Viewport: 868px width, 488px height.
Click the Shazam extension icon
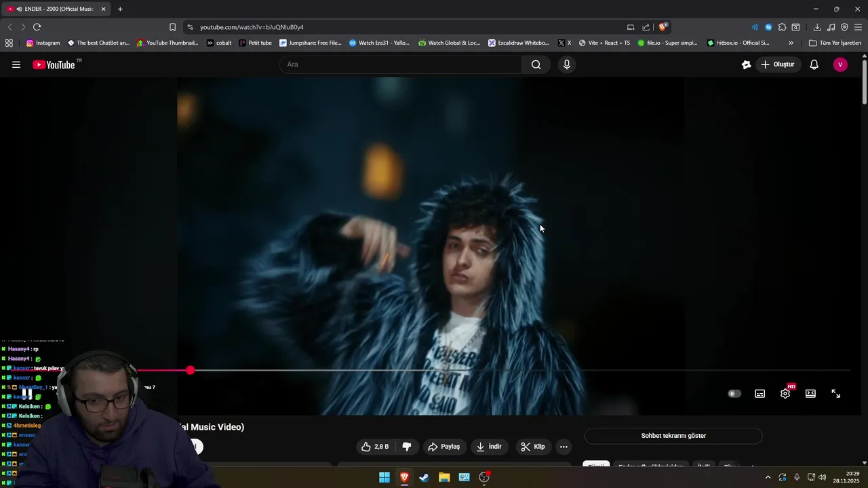768,27
